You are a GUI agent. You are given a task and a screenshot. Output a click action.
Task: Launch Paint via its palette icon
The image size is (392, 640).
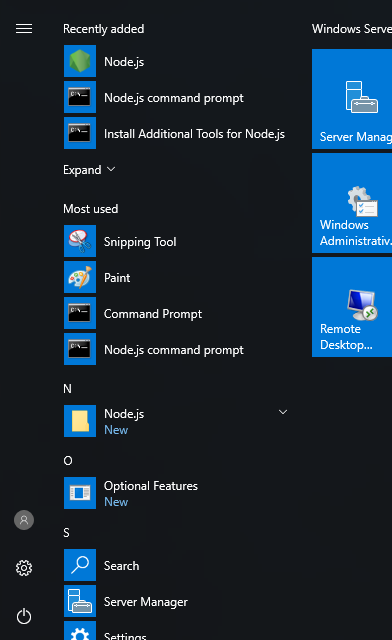pos(80,277)
